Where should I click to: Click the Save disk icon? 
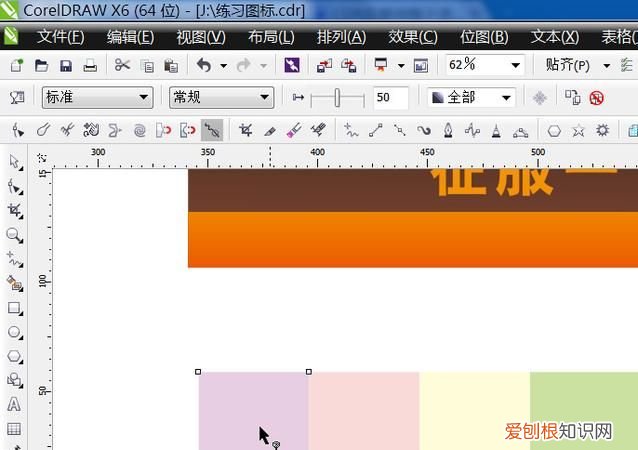pos(66,66)
